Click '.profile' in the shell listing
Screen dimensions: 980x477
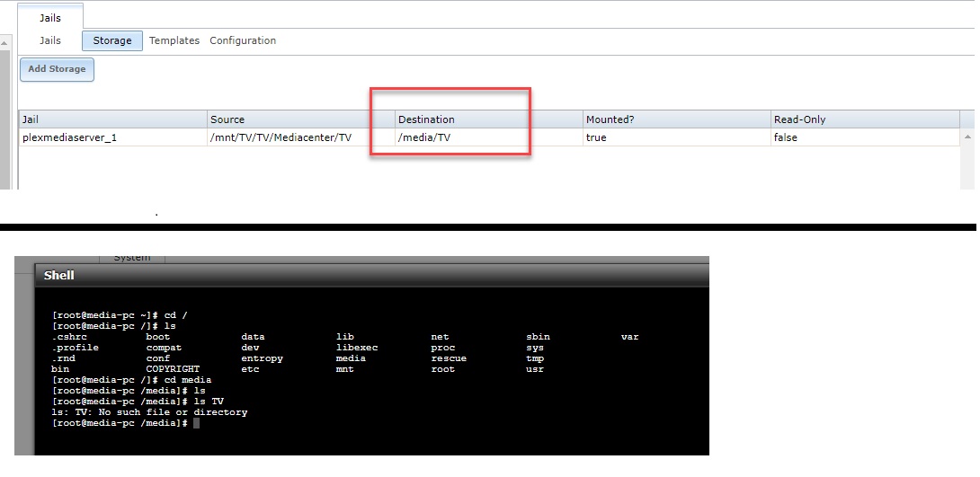(75, 347)
